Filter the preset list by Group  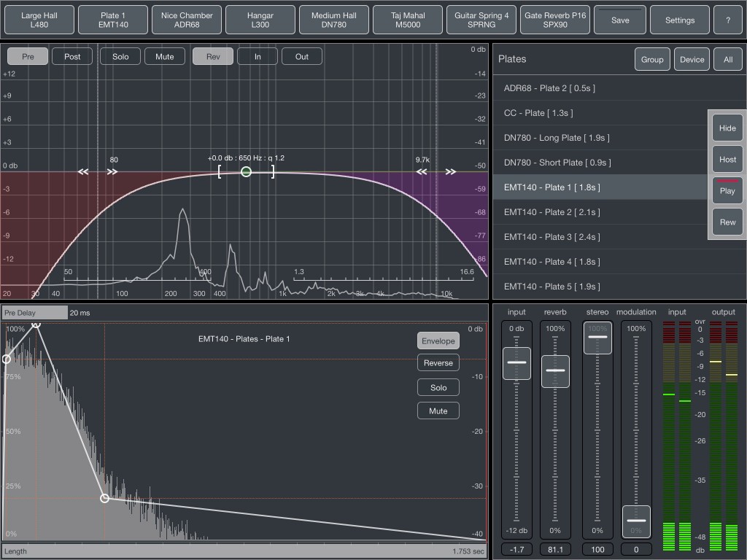coord(652,60)
